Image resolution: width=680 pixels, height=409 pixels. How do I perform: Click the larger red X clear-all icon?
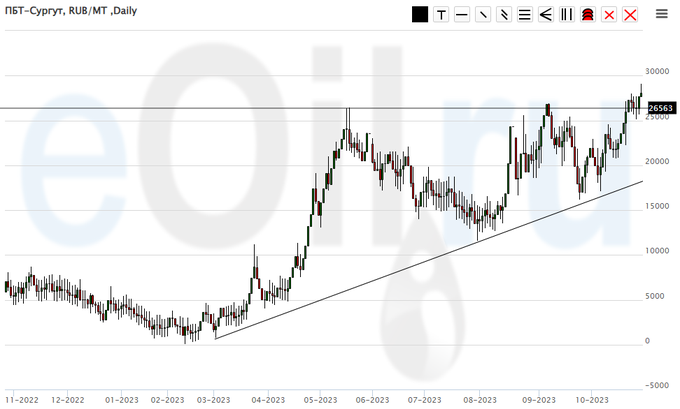[630, 15]
